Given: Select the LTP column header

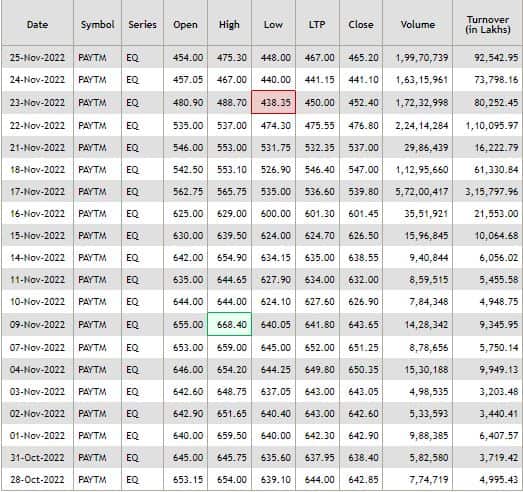Looking at the screenshot, I should 317,24.
